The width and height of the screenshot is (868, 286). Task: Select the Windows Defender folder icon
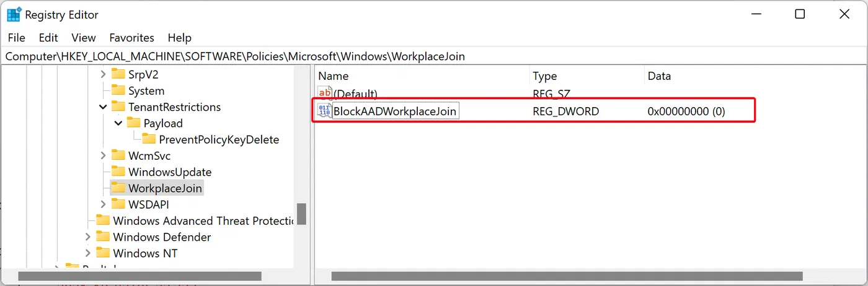[103, 237]
